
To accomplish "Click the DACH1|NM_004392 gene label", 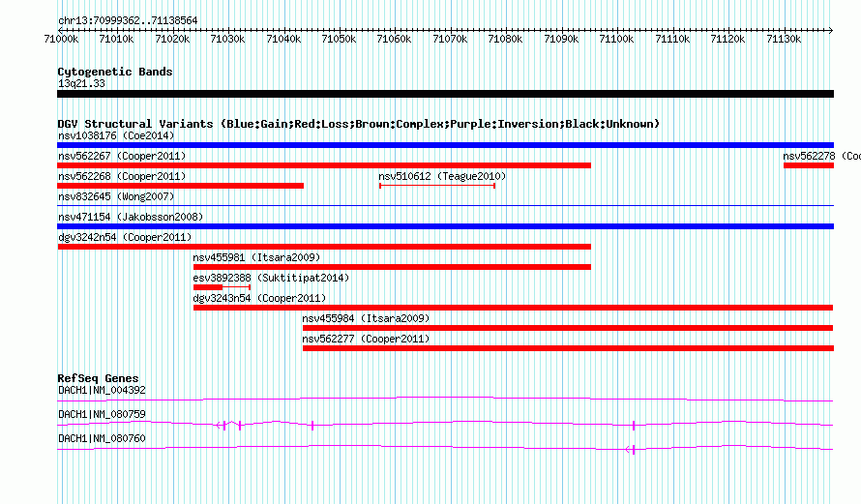I will (x=102, y=391).
